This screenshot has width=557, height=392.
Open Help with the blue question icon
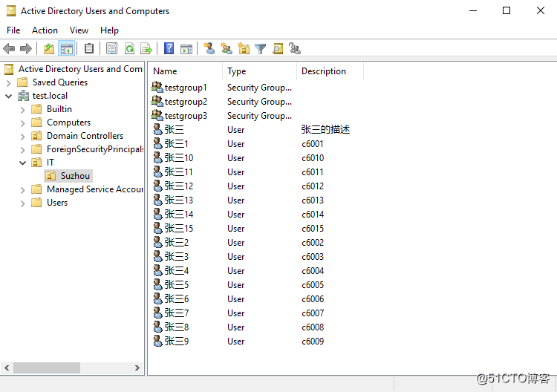[169, 48]
